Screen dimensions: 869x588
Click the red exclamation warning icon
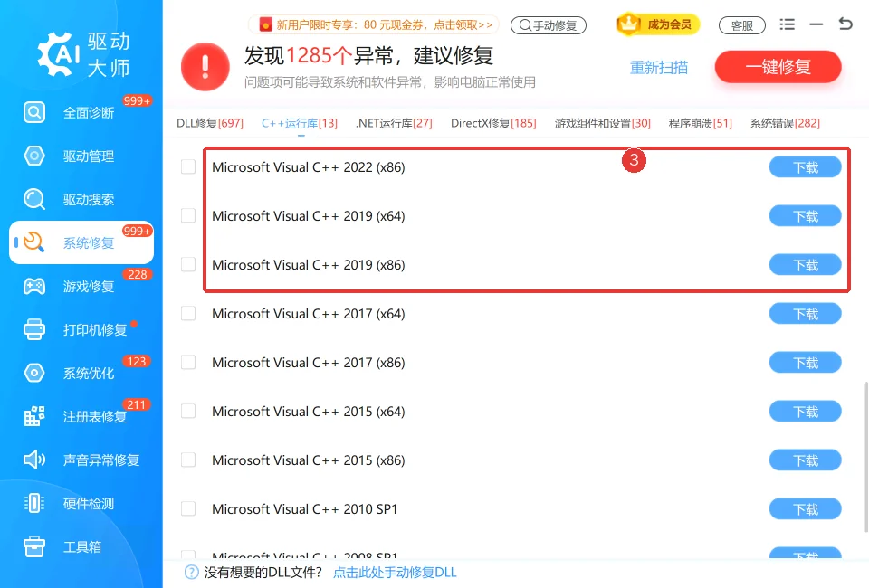tap(205, 66)
